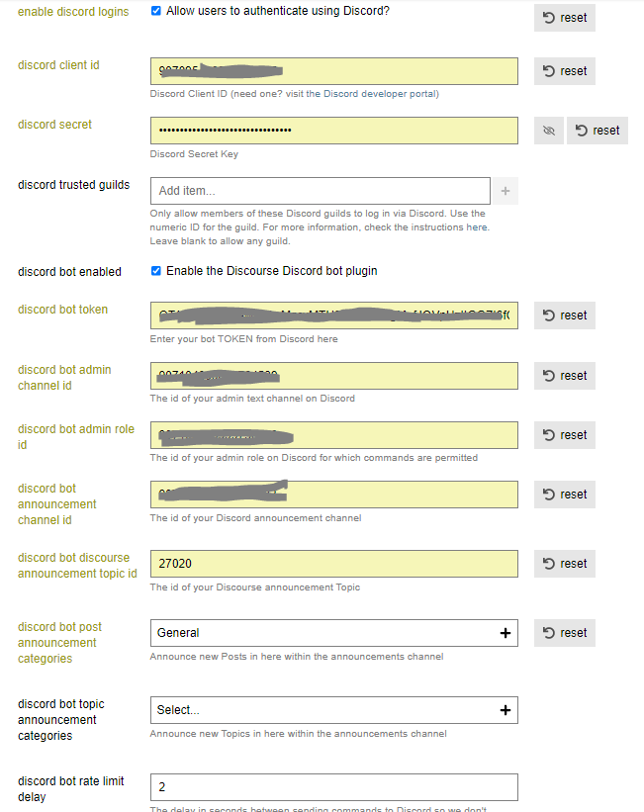Open the instructions 'here' link for guilds
The width and height of the screenshot is (644, 812).
tap(476, 227)
